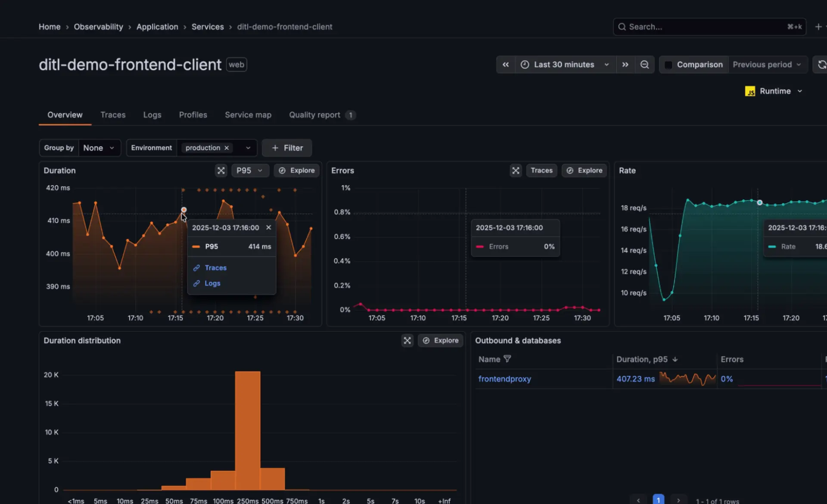
Task: Click the clock icon in time picker
Action: [525, 65]
